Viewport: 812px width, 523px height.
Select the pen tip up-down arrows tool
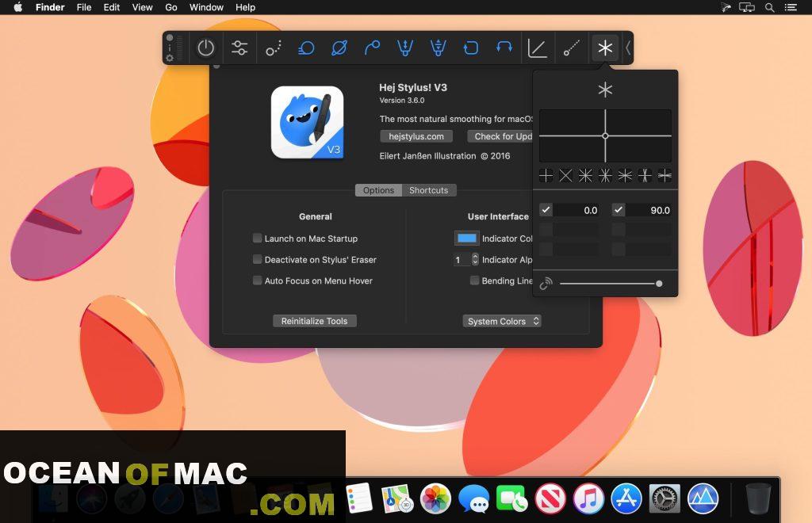coord(405,48)
